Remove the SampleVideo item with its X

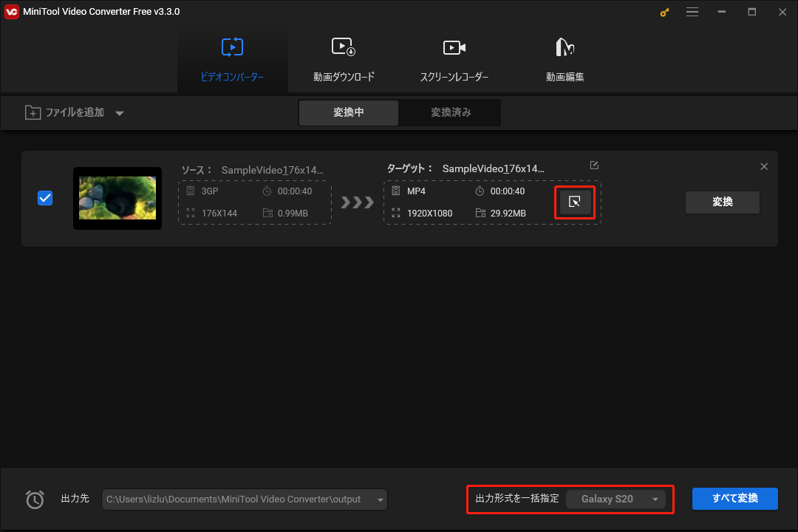pos(764,166)
